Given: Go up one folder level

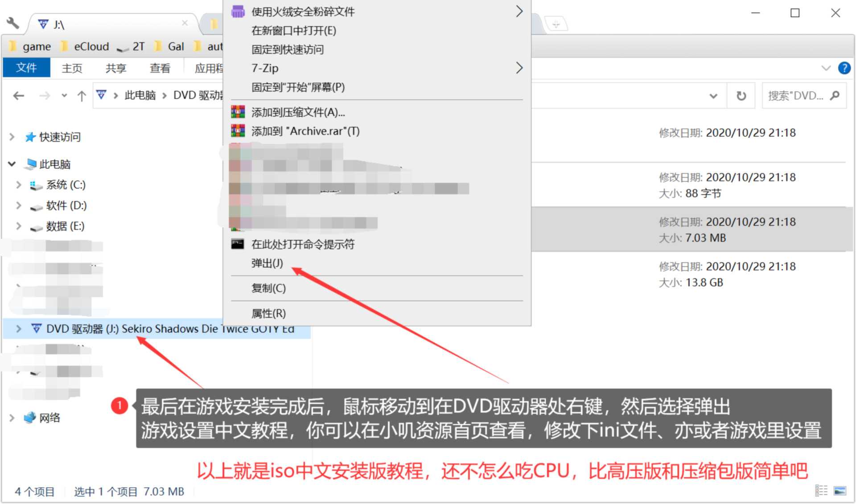Looking at the screenshot, I should (x=82, y=95).
